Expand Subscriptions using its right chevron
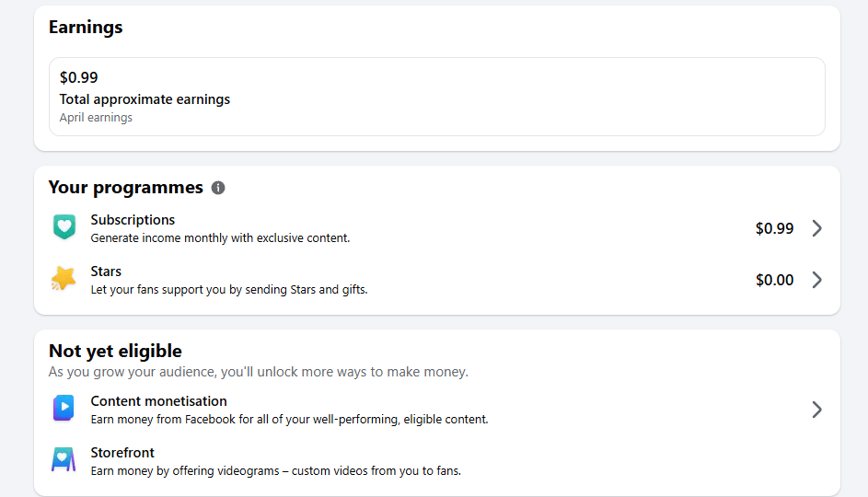Image resolution: width=868 pixels, height=497 pixels. 816,228
